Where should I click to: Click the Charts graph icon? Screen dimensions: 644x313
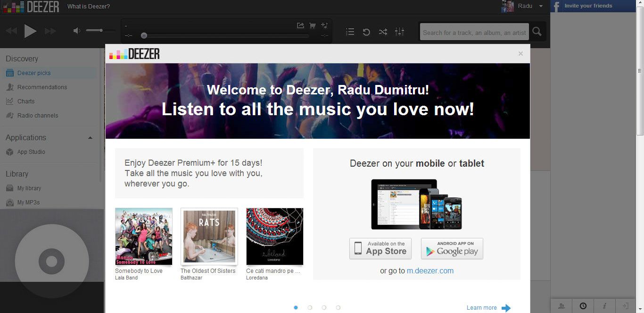click(9, 102)
